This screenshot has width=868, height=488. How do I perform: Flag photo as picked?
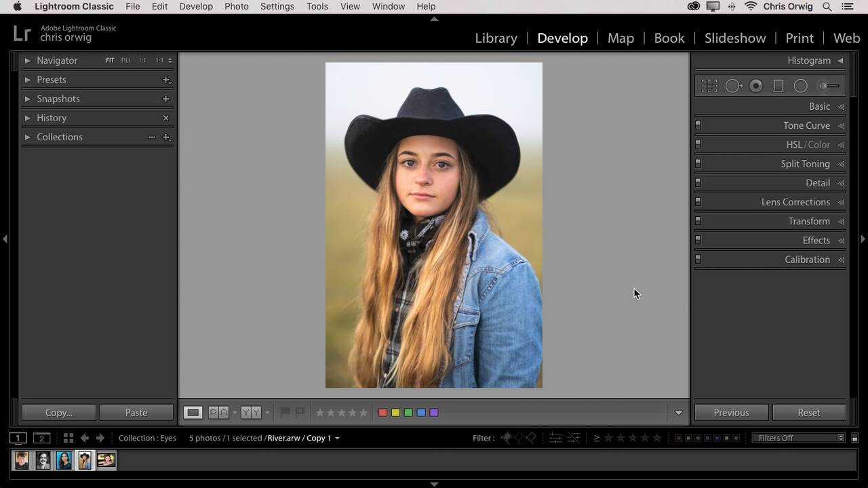(x=285, y=412)
